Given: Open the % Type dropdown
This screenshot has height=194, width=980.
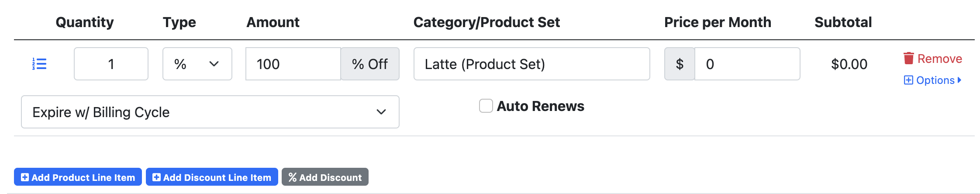Looking at the screenshot, I should tap(197, 64).
